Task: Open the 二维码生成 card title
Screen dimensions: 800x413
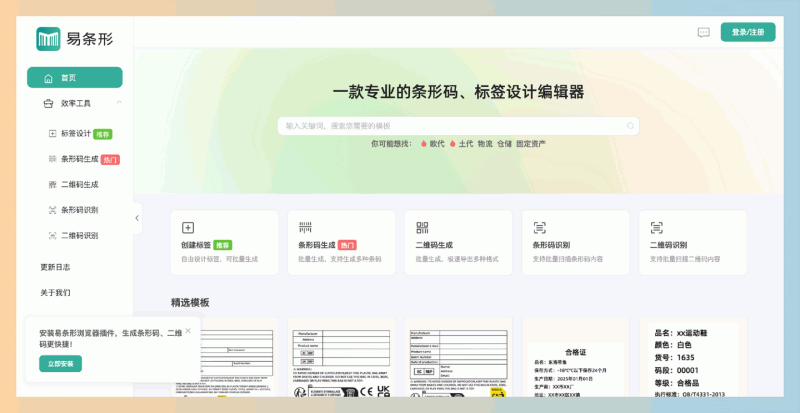Action: click(x=434, y=245)
